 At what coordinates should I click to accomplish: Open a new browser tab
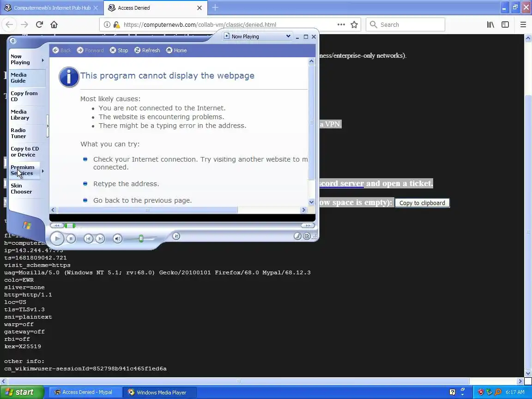pyautogui.click(x=215, y=7)
